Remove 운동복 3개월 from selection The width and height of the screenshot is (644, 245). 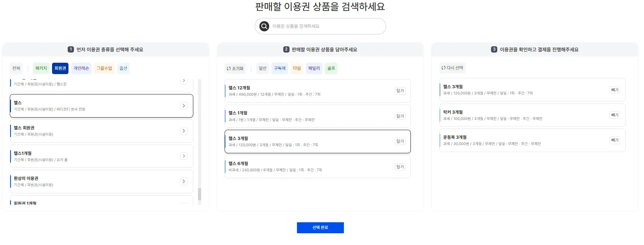(615, 140)
